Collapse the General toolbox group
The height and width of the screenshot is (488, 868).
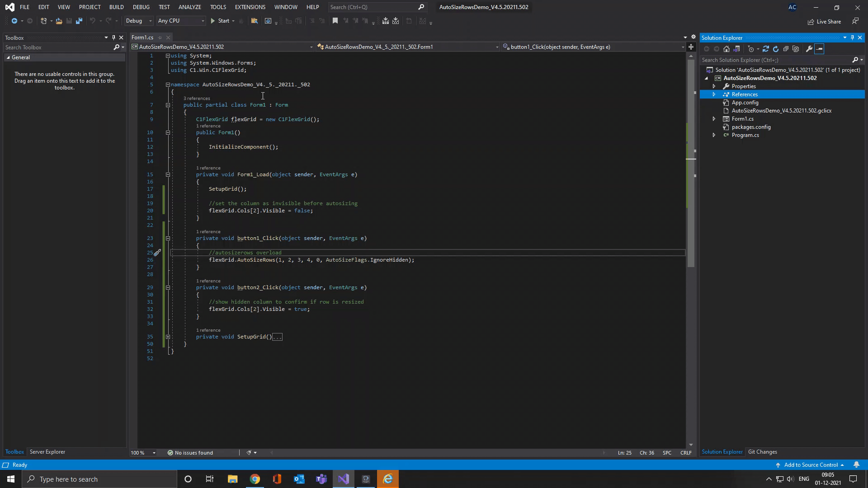(x=8, y=57)
